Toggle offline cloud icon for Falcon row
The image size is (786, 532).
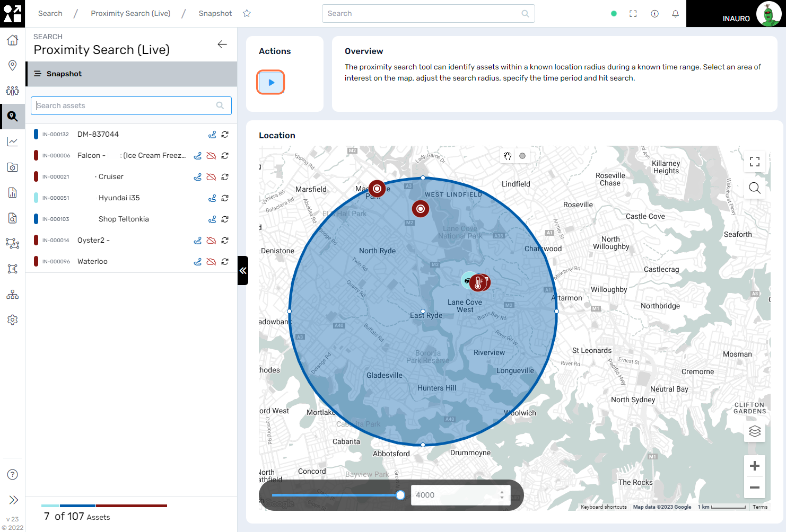[x=211, y=156]
